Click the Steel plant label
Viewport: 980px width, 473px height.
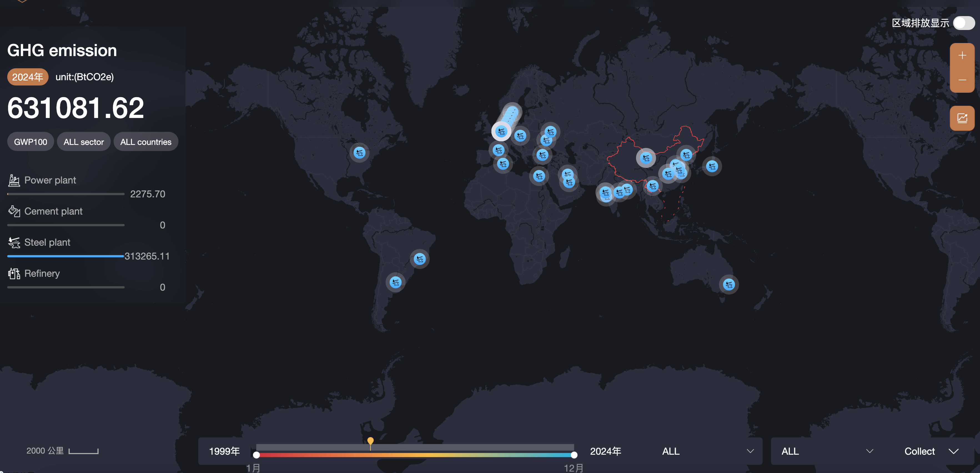47,242
